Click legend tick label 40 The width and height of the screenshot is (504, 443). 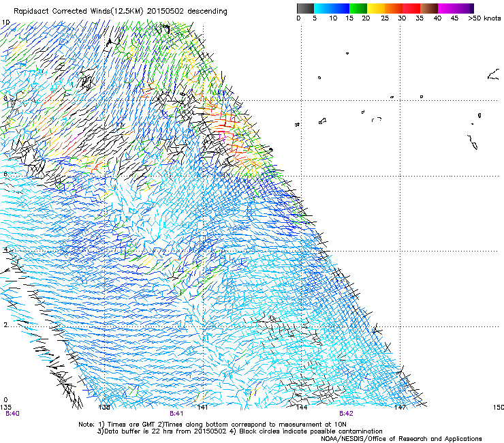(x=437, y=18)
